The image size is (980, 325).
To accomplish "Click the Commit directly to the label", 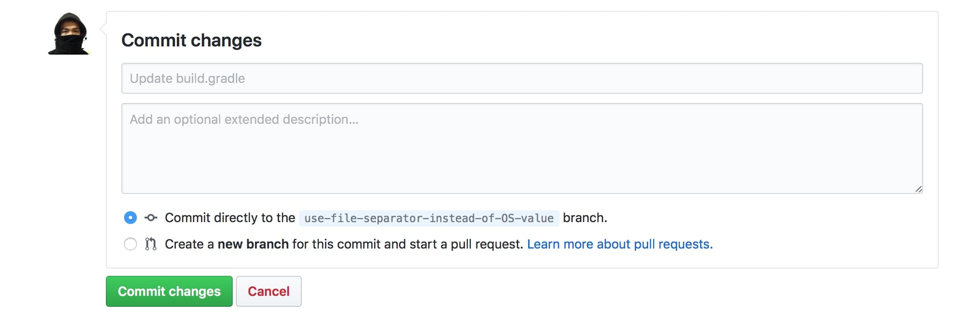I will pyautogui.click(x=230, y=218).
